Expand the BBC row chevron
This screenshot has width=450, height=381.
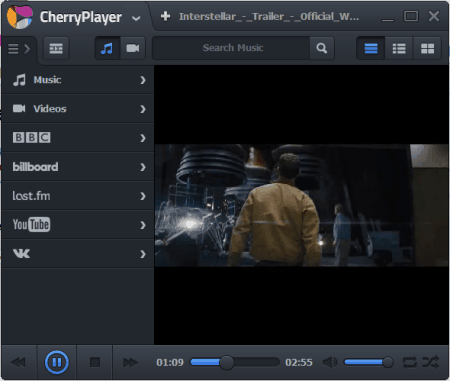point(143,138)
